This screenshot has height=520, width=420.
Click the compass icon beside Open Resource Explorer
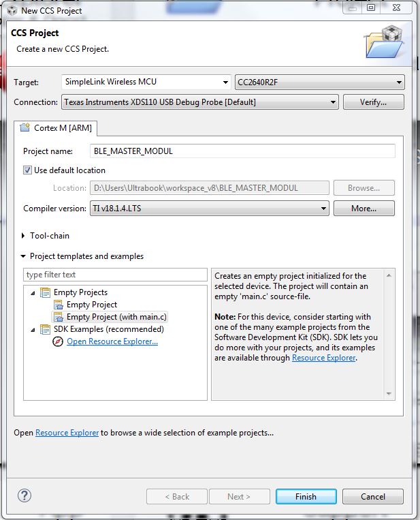point(58,341)
